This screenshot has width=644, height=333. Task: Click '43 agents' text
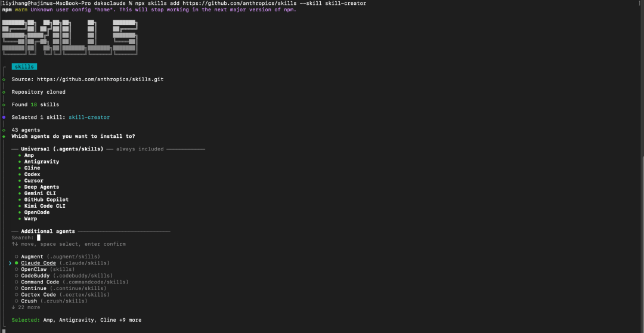[26, 130]
